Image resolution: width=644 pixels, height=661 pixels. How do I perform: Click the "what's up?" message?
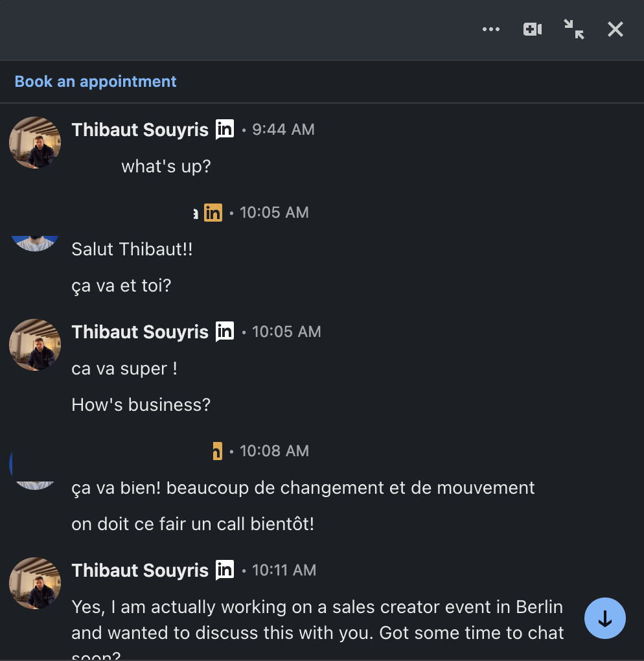166,167
